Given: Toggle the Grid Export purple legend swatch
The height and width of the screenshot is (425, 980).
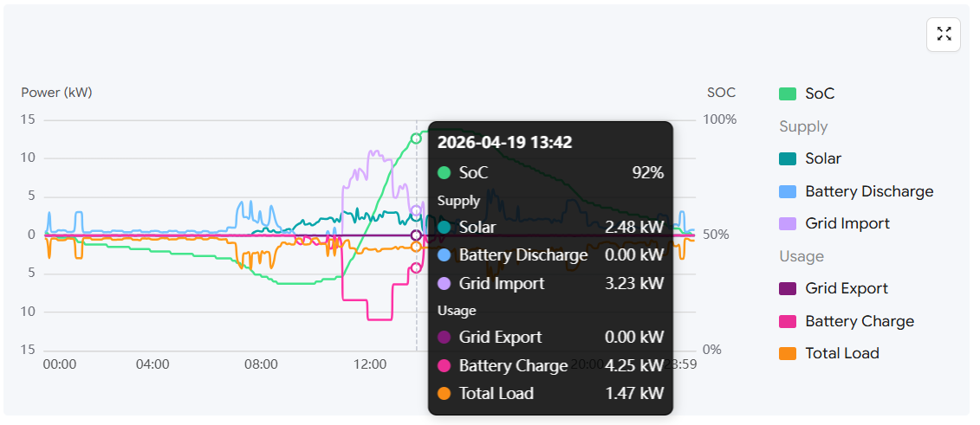Looking at the screenshot, I should (x=788, y=288).
